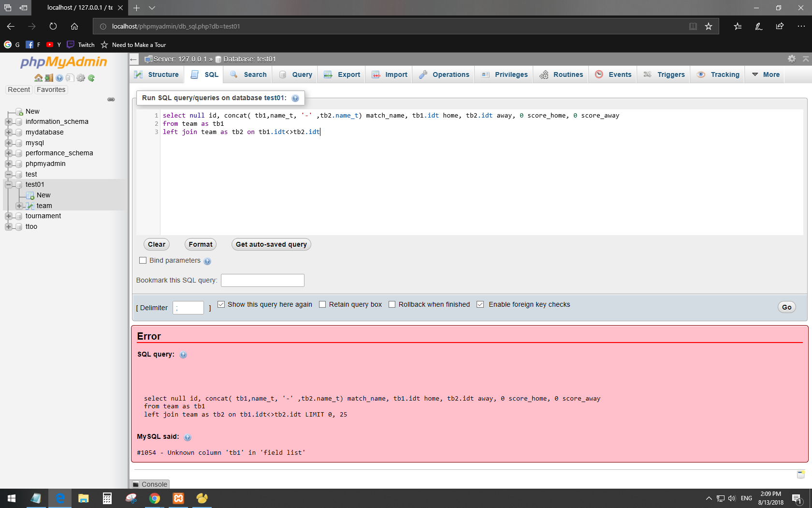Toggle Rollback when finished checkbox
Image resolution: width=812 pixels, height=508 pixels.
click(392, 304)
